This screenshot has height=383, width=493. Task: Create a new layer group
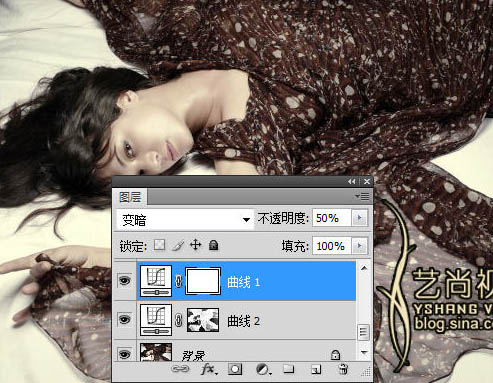point(289,369)
